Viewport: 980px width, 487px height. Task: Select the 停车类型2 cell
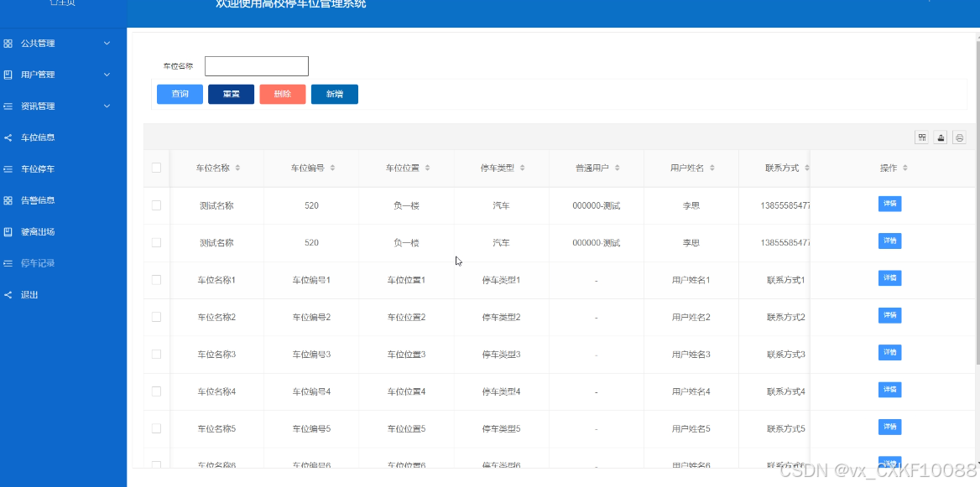501,317
